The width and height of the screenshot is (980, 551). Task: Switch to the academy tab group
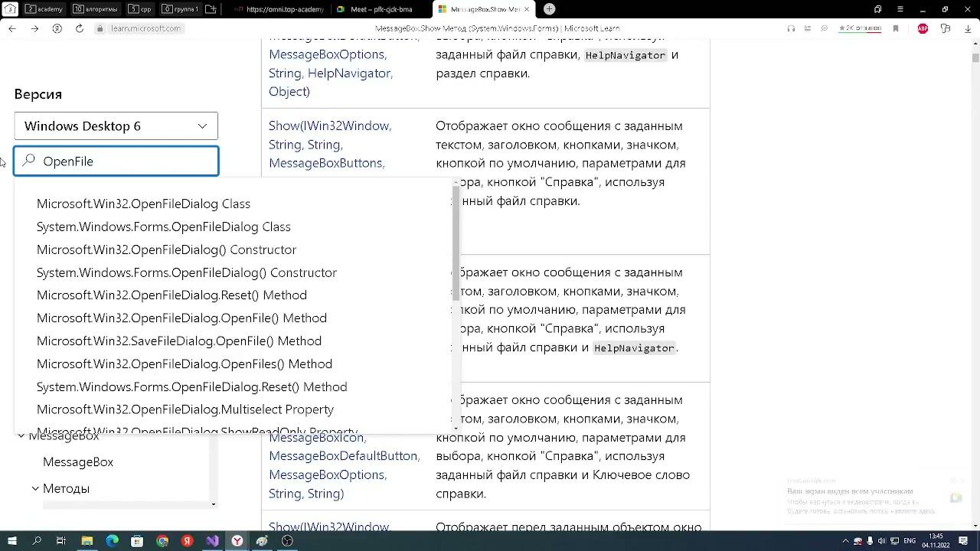tap(44, 9)
